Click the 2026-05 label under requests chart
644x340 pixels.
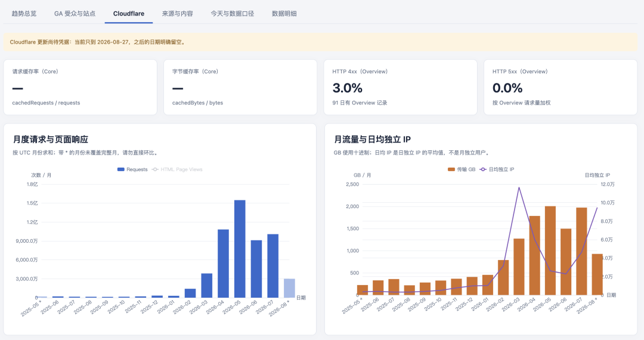(x=232, y=307)
